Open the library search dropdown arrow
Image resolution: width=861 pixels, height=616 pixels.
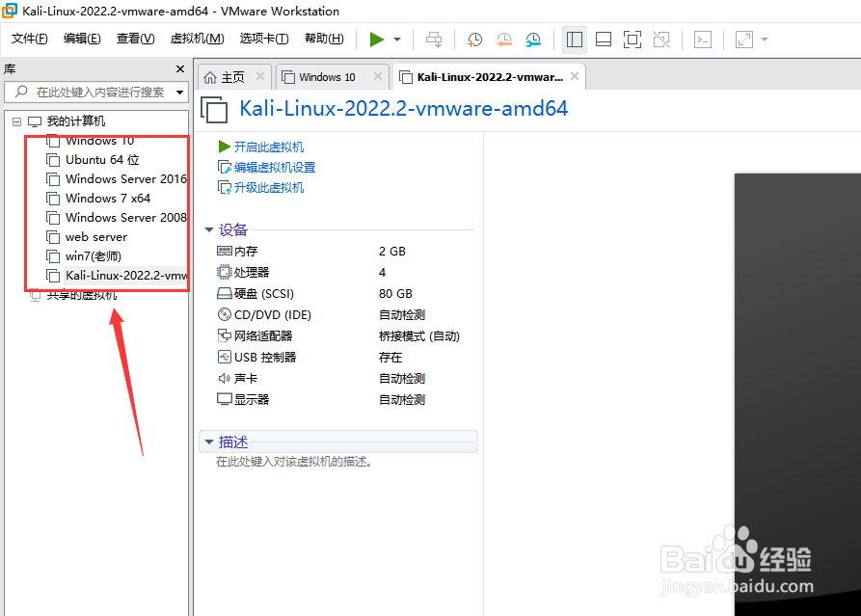(x=179, y=93)
